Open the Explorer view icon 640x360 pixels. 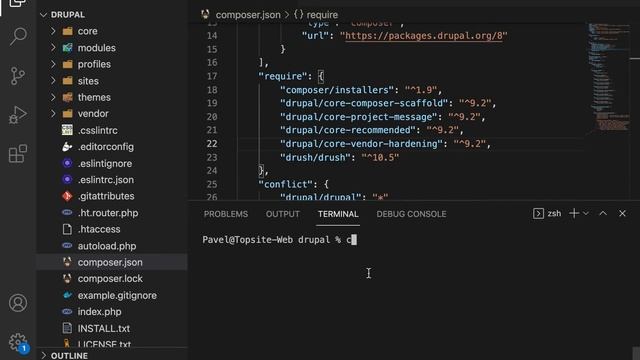click(x=18, y=3)
